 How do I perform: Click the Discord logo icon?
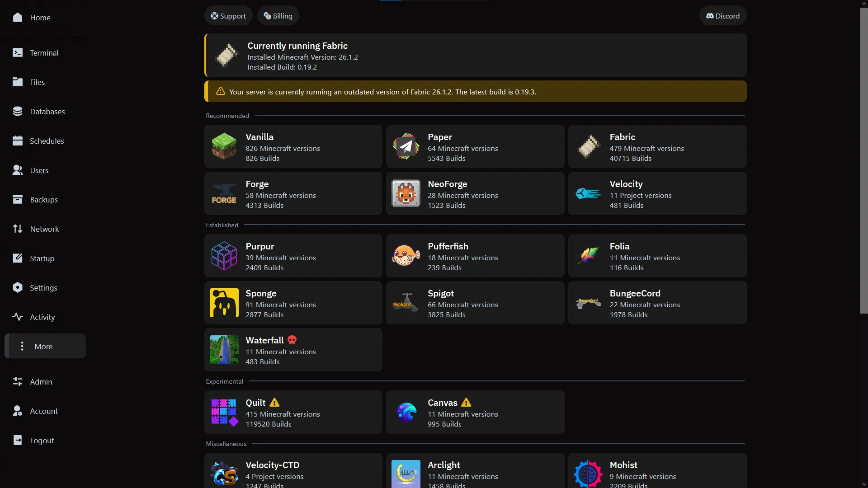pyautogui.click(x=710, y=16)
